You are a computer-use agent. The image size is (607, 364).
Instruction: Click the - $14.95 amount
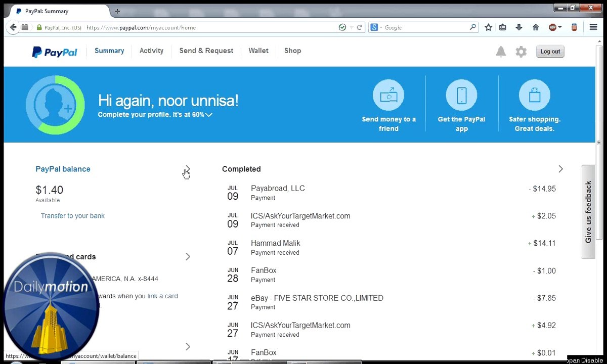pos(542,189)
